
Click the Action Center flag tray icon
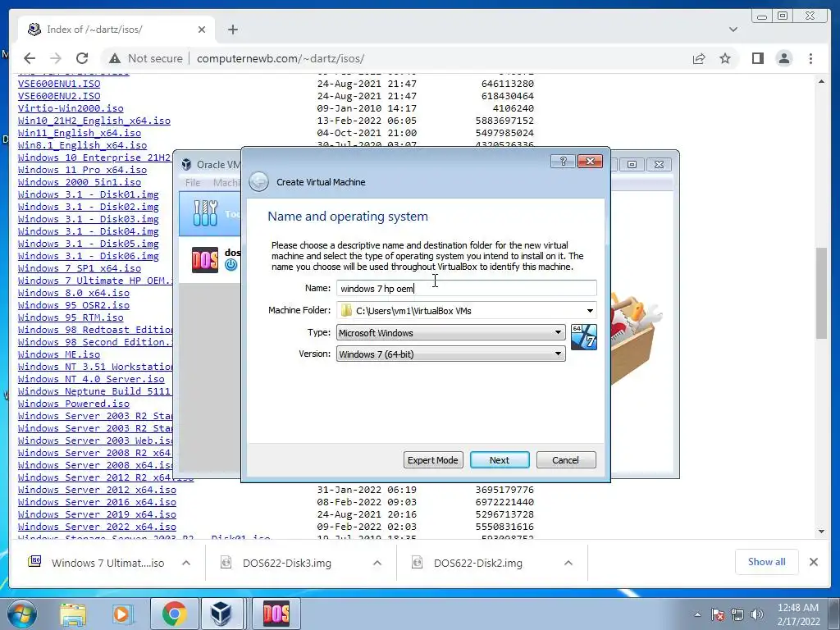click(x=718, y=614)
